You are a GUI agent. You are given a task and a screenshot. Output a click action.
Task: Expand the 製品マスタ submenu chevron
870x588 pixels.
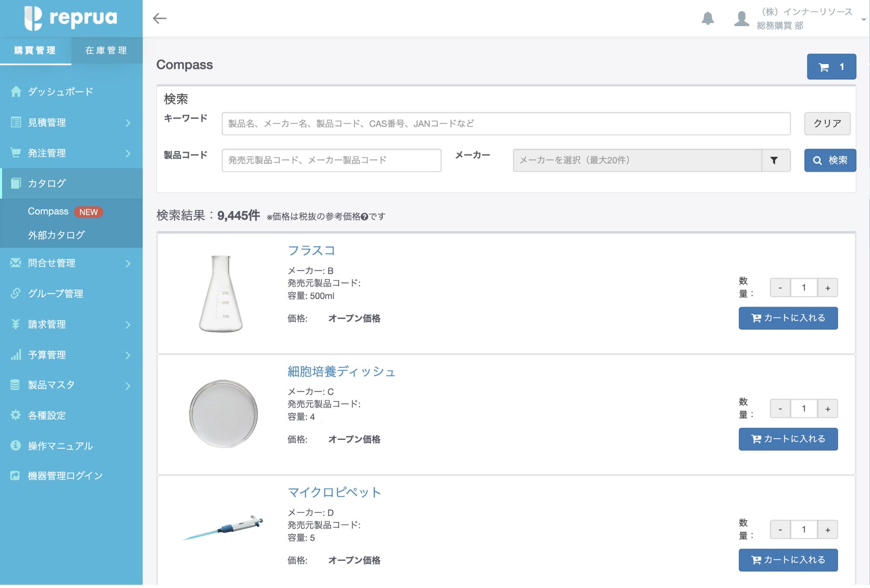(x=128, y=386)
